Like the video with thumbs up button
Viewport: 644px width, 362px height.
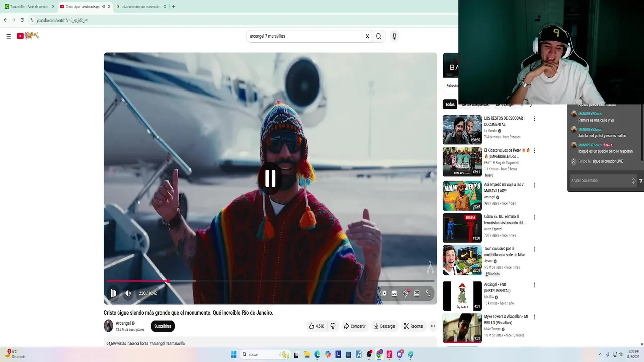[316, 326]
